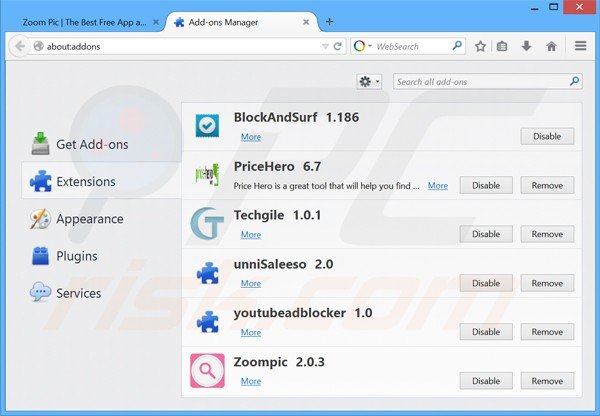Open More link for youtubeadblocker

[251, 332]
